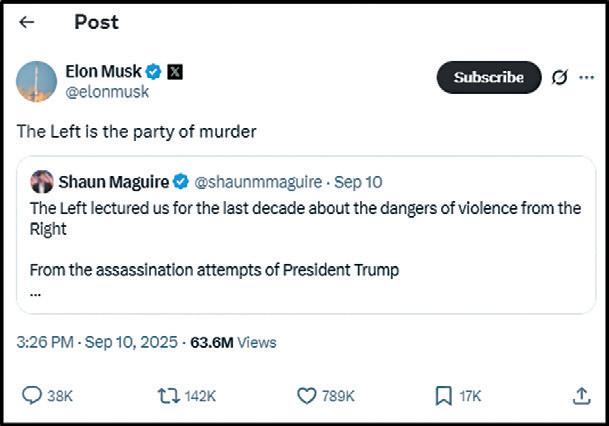
Task: Open Shaun Maguire's quoted post avatar
Action: click(42, 182)
